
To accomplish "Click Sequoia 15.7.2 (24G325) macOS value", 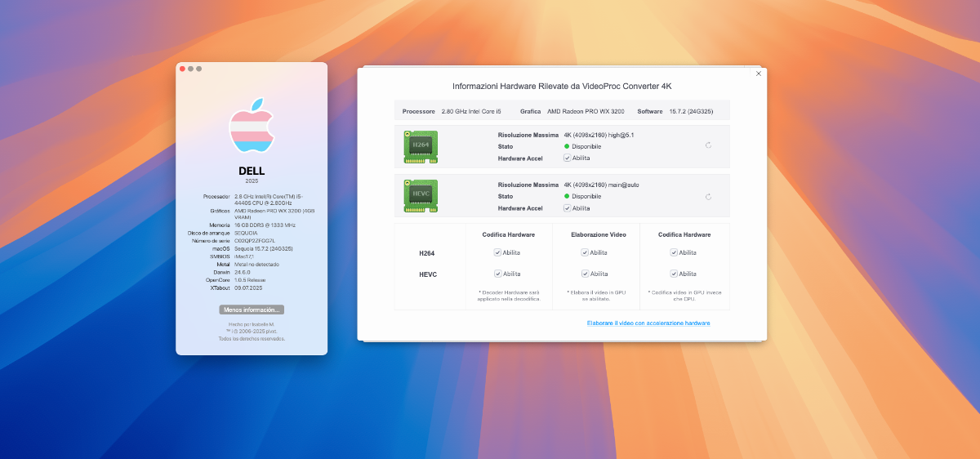I will pos(264,248).
